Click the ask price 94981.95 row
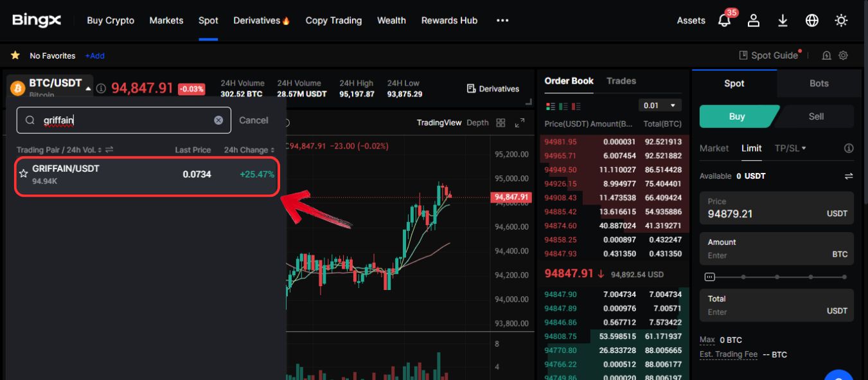 [613, 141]
